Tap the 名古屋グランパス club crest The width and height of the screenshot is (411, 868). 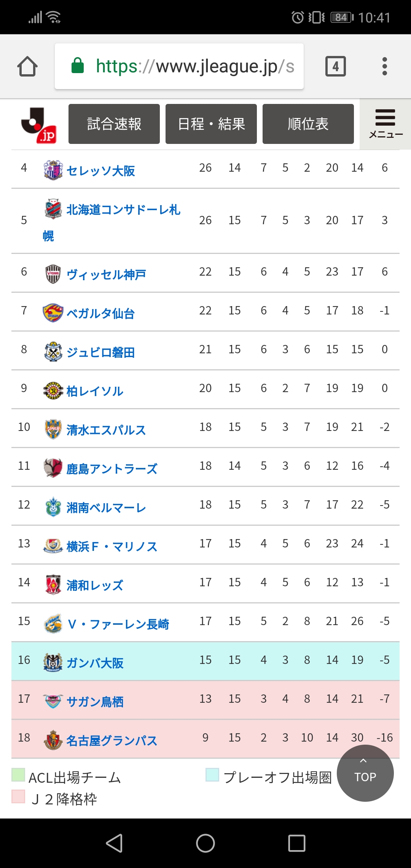(53, 740)
